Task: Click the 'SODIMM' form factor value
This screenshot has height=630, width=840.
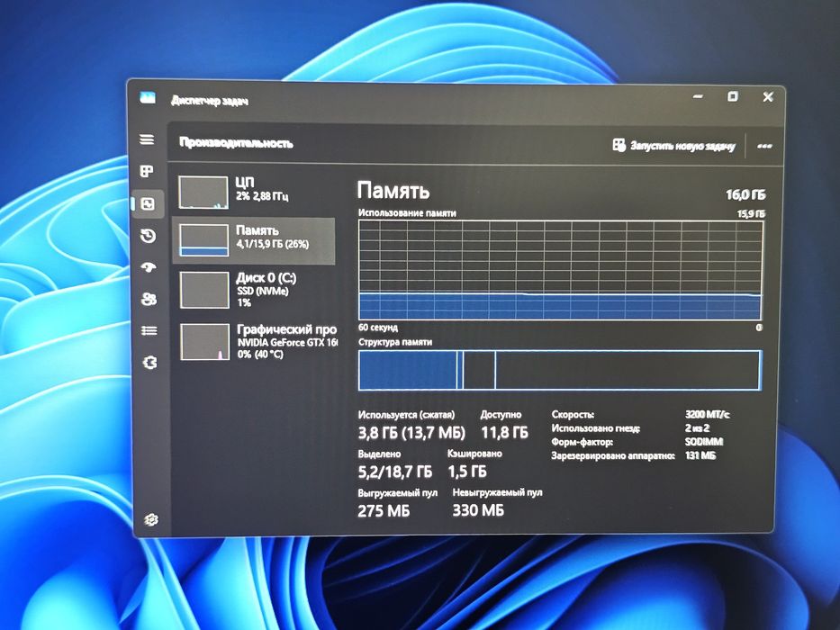Action: 704,441
